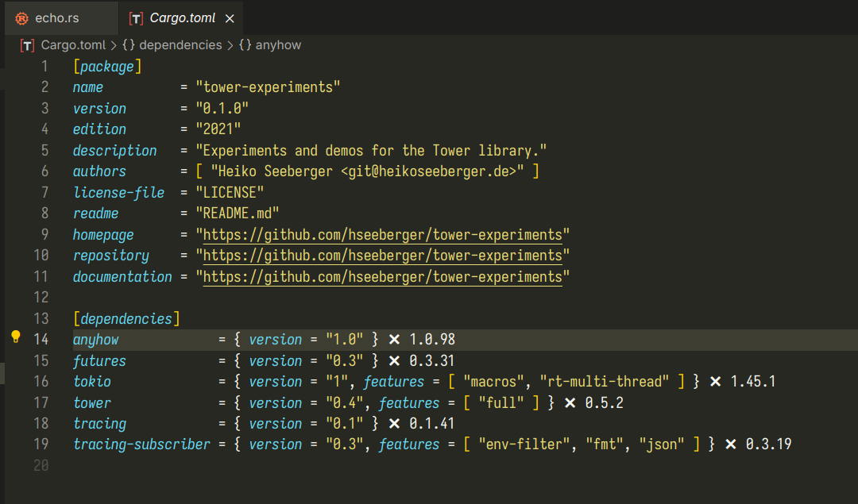Image resolution: width=858 pixels, height=504 pixels.
Task: Click the homepage key
Action: pyautogui.click(x=103, y=235)
